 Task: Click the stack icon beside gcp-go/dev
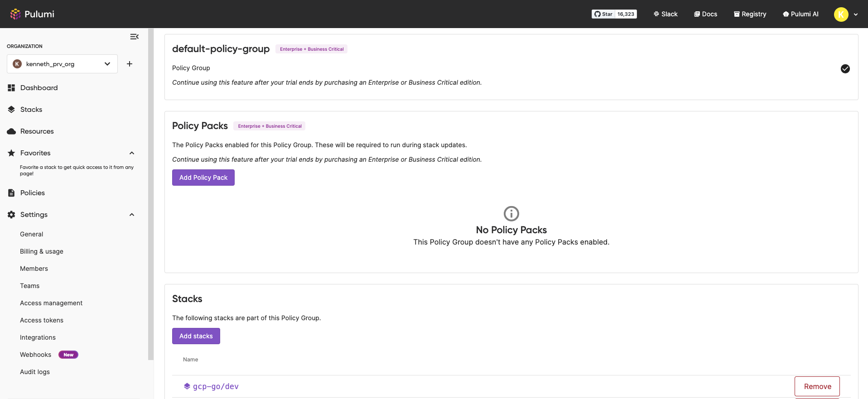coord(187,386)
